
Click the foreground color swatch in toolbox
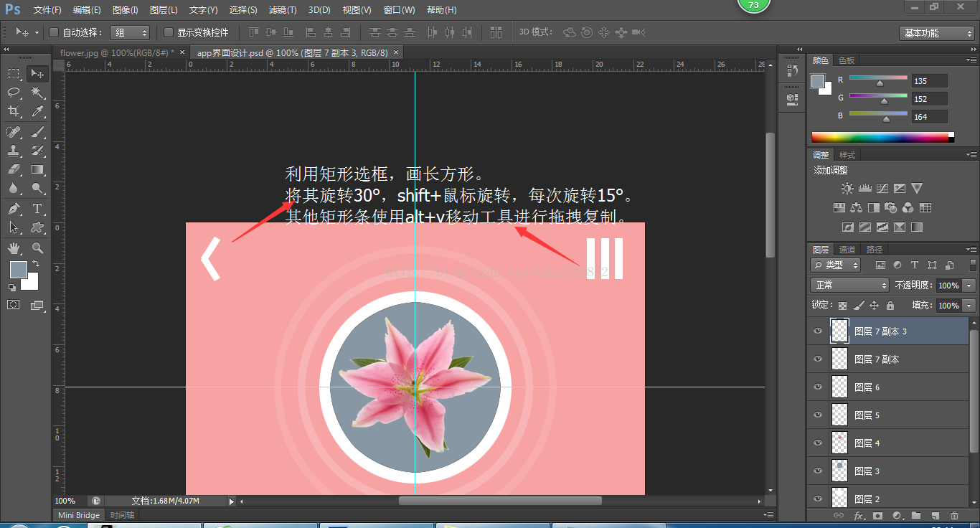[x=18, y=270]
